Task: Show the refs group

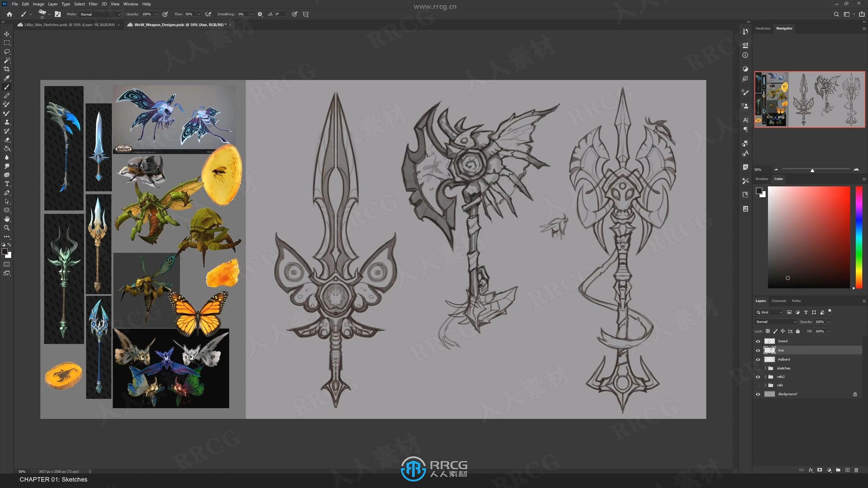Action: pyautogui.click(x=758, y=385)
